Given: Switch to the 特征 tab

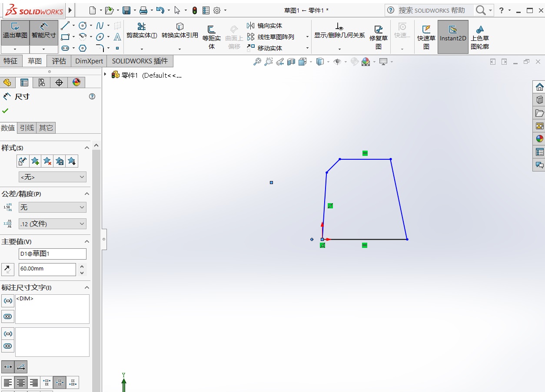Looking at the screenshot, I should pos(10,61).
